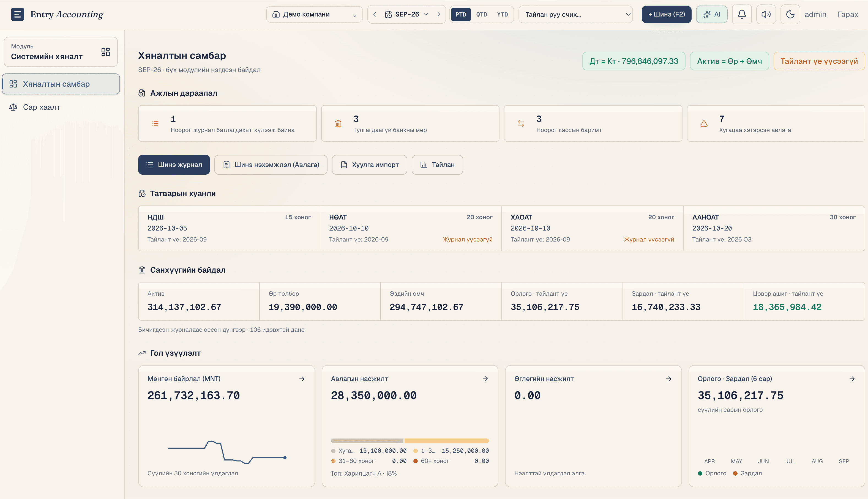Click the transfer arrows icon on cash draft card
The height and width of the screenshot is (499, 868).
(x=521, y=124)
